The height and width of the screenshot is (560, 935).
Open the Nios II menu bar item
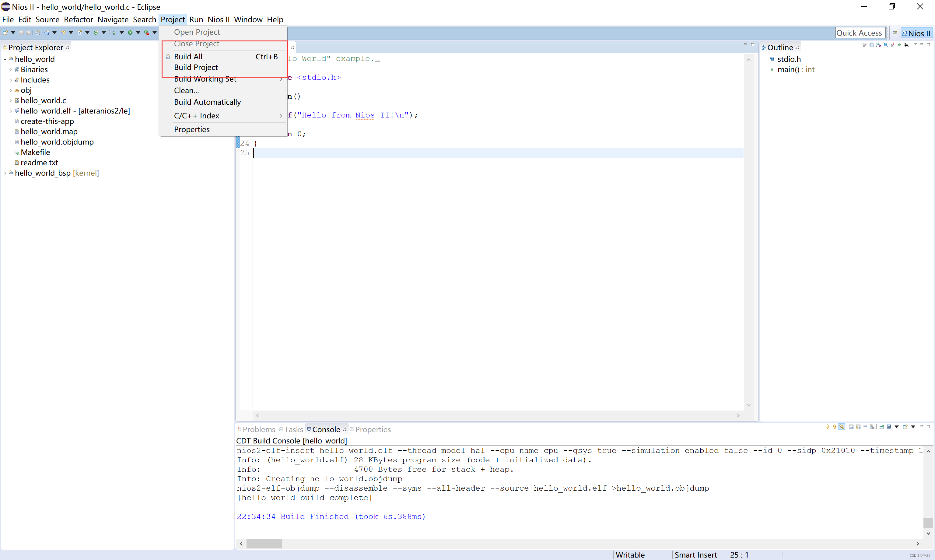pyautogui.click(x=219, y=19)
